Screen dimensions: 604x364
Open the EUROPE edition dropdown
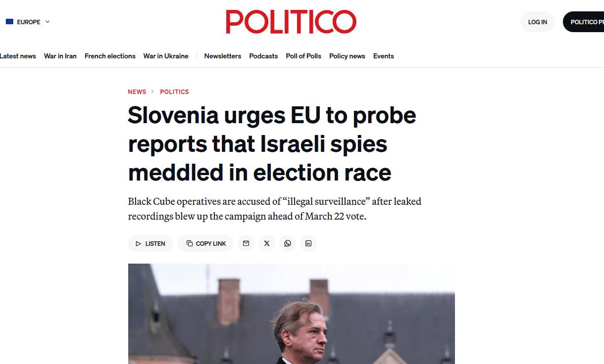point(29,22)
